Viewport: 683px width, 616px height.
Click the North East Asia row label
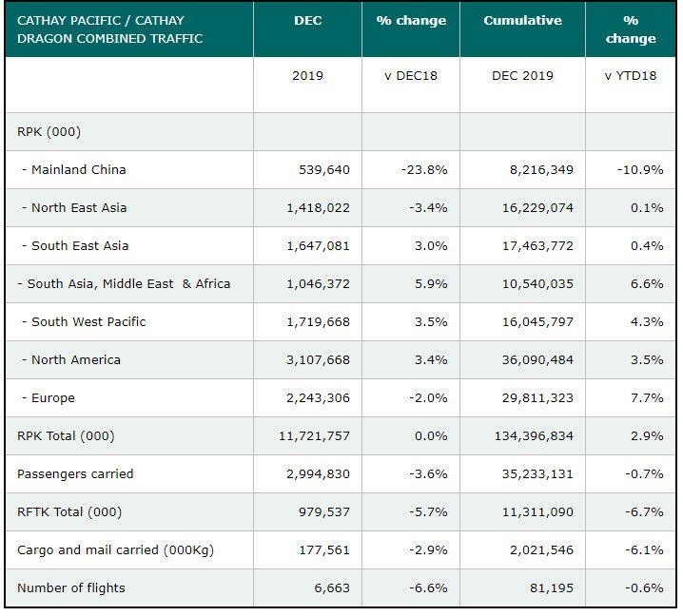click(x=79, y=208)
